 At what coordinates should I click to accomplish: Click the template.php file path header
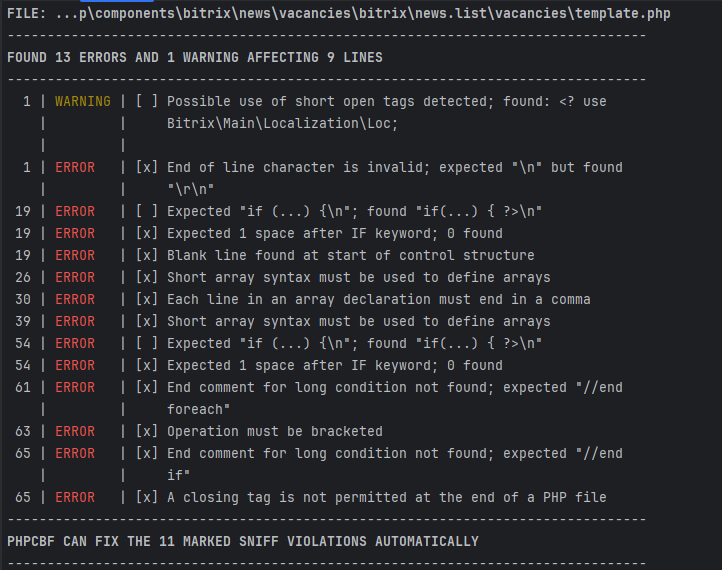(x=339, y=13)
